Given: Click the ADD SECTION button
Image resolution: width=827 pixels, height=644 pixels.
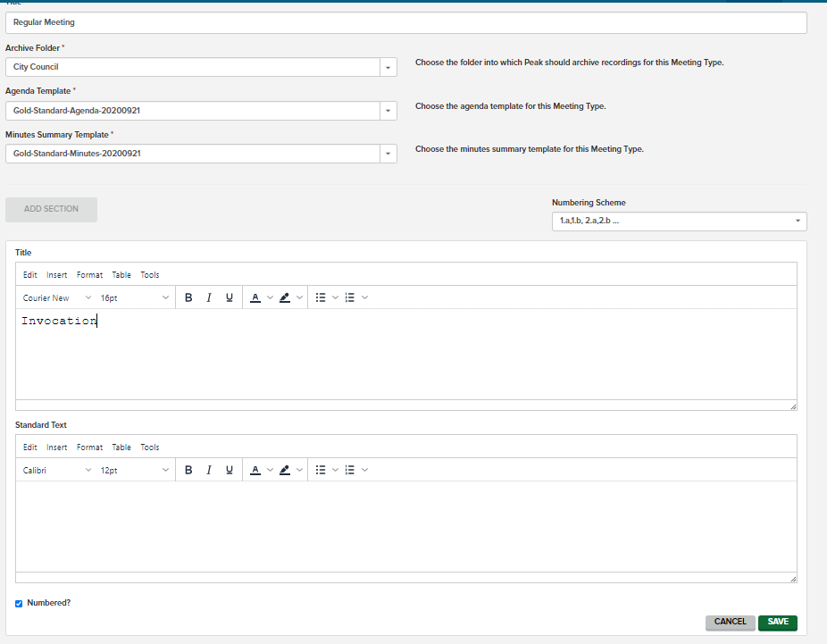Looking at the screenshot, I should coord(51,209).
